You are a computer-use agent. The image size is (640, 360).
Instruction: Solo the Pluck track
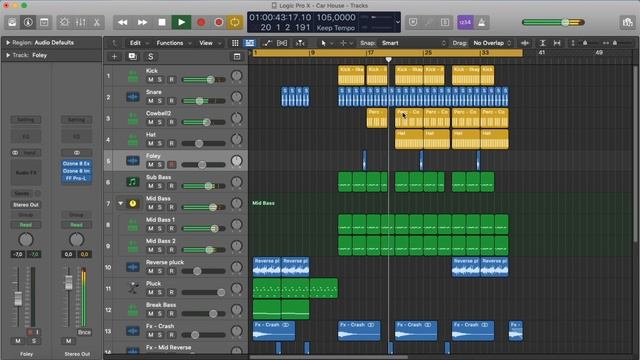pyautogui.click(x=160, y=292)
